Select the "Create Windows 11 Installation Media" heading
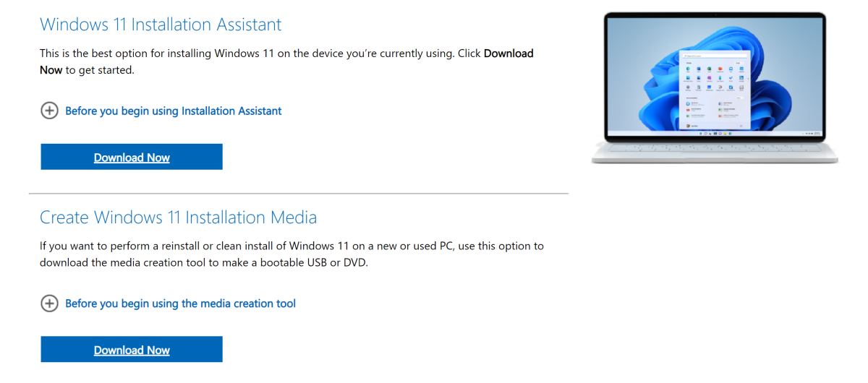The height and width of the screenshot is (383, 868). point(178,217)
